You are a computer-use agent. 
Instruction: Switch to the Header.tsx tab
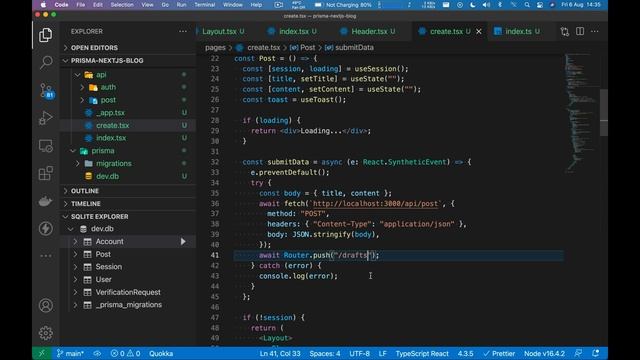[x=369, y=31]
